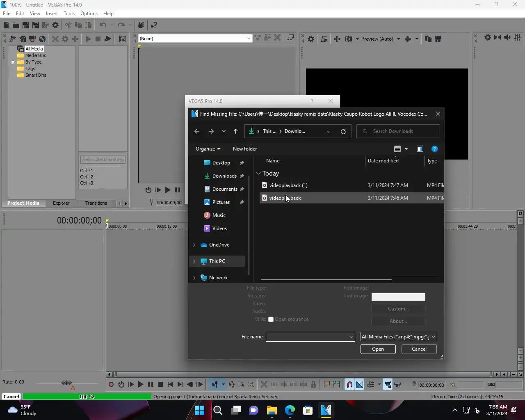This screenshot has width=525, height=420.
Task: Create a New folder
Action: [245, 149]
